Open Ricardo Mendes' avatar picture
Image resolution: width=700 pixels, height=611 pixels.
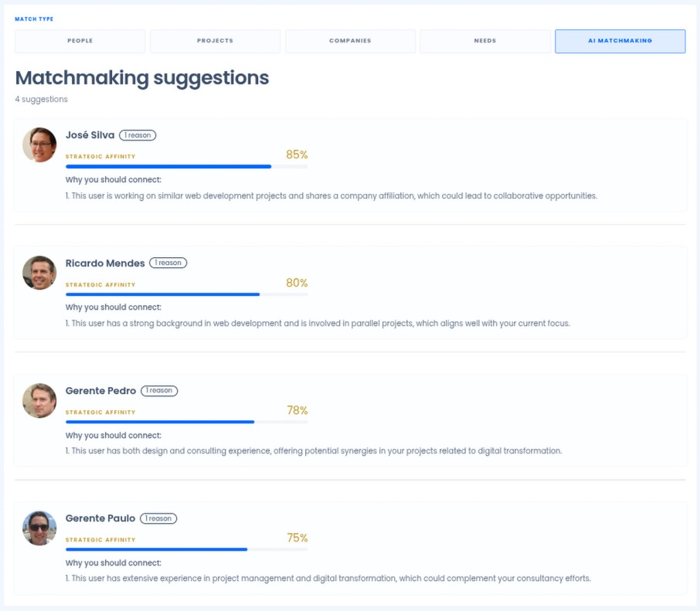coord(39,273)
